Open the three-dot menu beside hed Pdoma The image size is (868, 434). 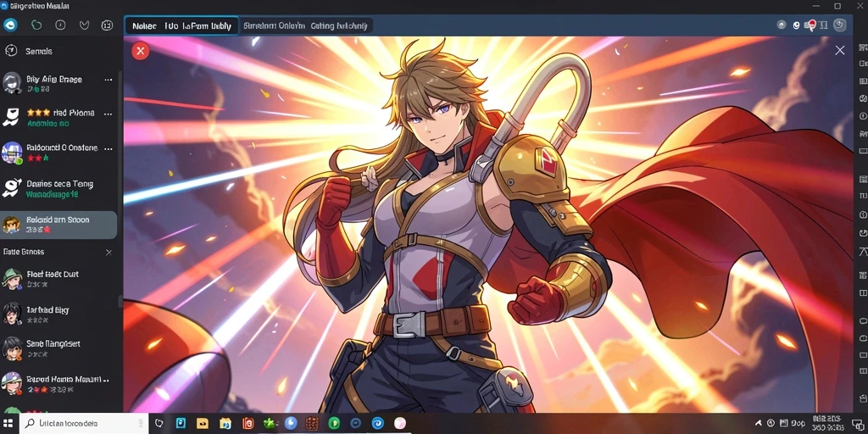[x=108, y=114]
